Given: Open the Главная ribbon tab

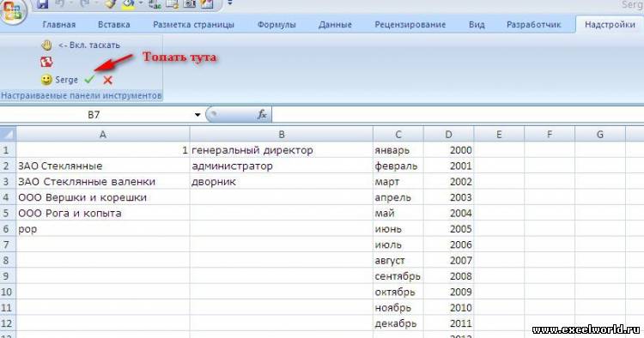Looking at the screenshot, I should [58, 25].
